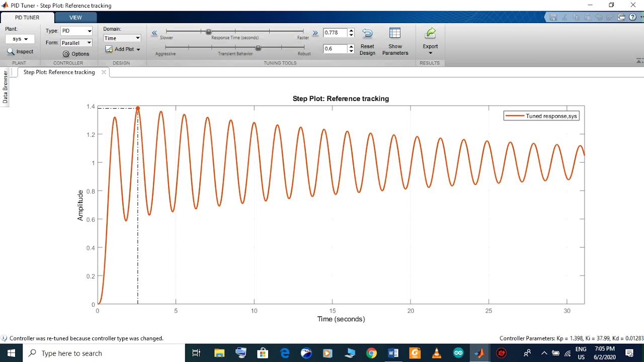Open Show Parameters table icon

click(395, 33)
